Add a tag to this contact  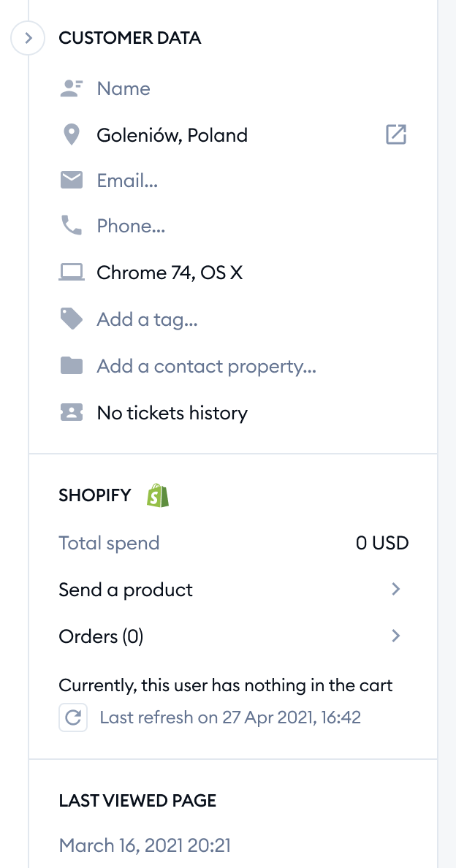tap(147, 319)
